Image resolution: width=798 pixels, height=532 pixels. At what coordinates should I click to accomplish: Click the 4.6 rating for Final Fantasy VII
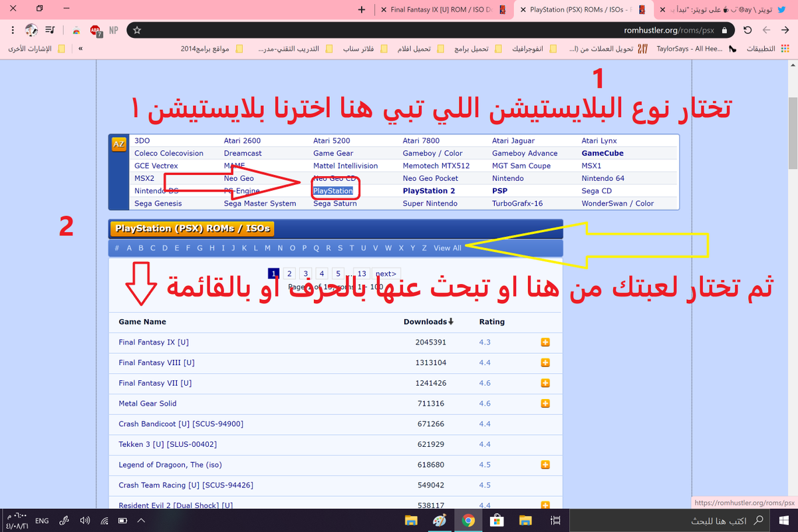485,383
